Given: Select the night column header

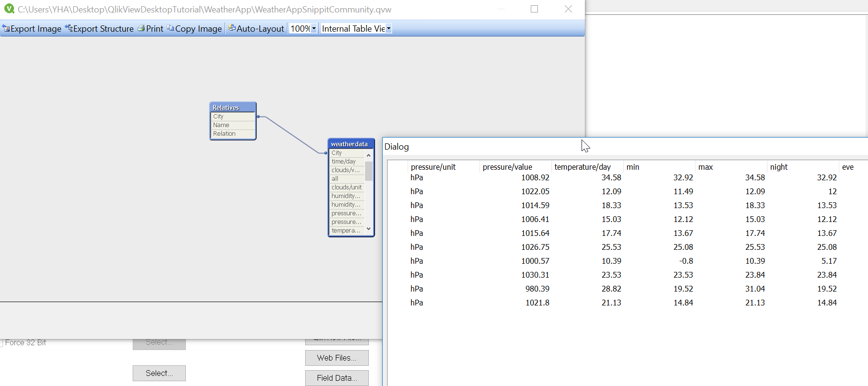Looking at the screenshot, I should [x=803, y=167].
